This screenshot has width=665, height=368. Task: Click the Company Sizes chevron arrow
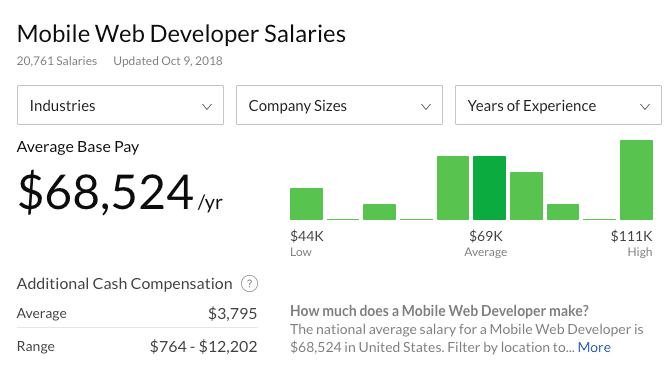(x=426, y=107)
